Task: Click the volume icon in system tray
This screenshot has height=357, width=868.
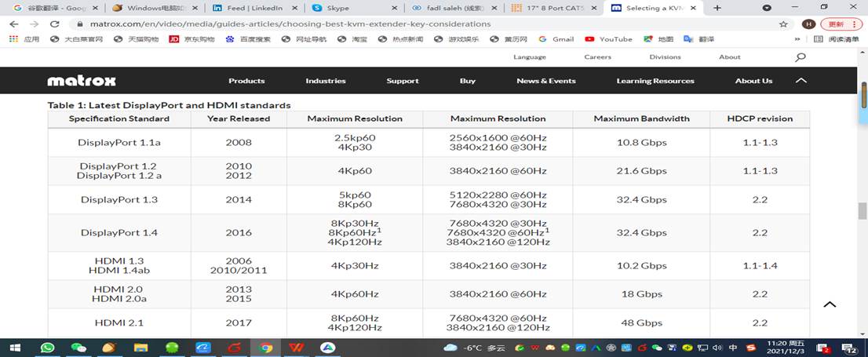Action: pyautogui.click(x=718, y=348)
